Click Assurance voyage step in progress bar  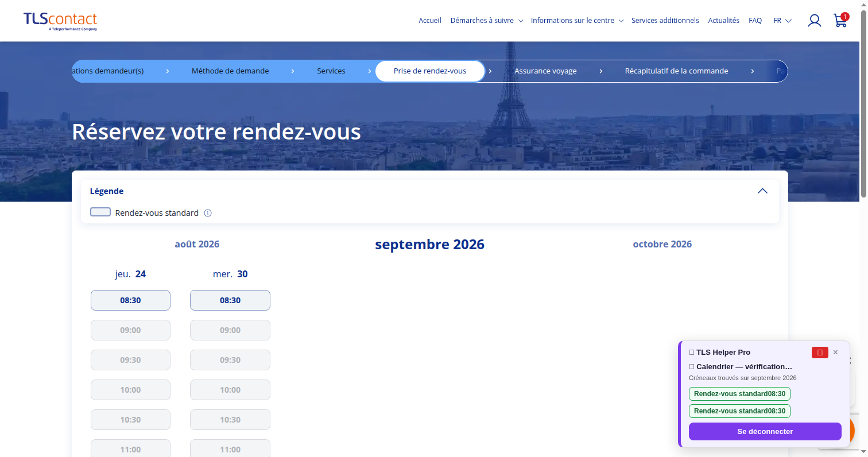coord(545,71)
